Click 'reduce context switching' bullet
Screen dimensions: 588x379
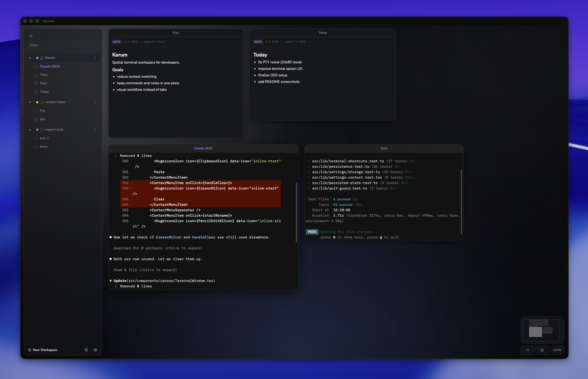point(137,77)
